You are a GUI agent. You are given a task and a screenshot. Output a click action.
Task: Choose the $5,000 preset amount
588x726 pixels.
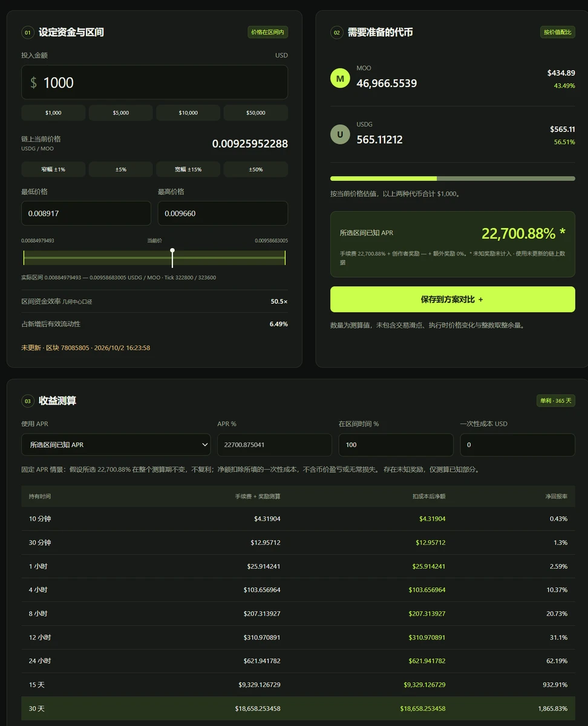121,113
